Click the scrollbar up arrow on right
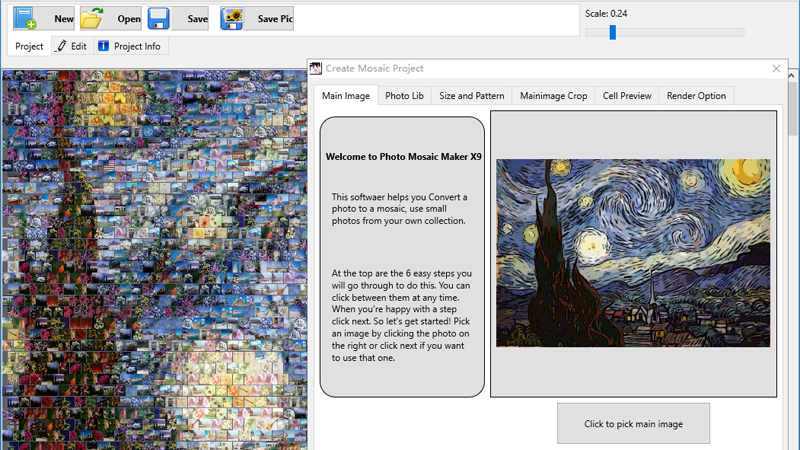 (792, 76)
